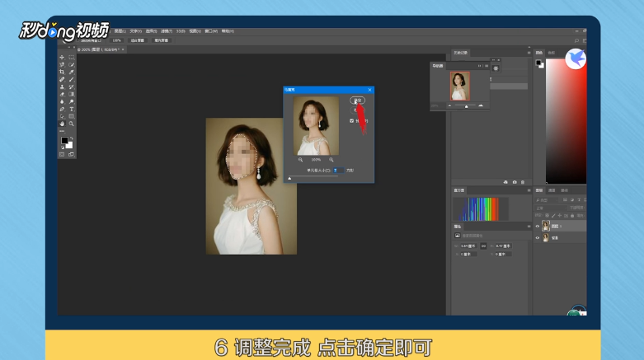
Task: Select the Lasso tool
Action: pyautogui.click(x=62, y=64)
